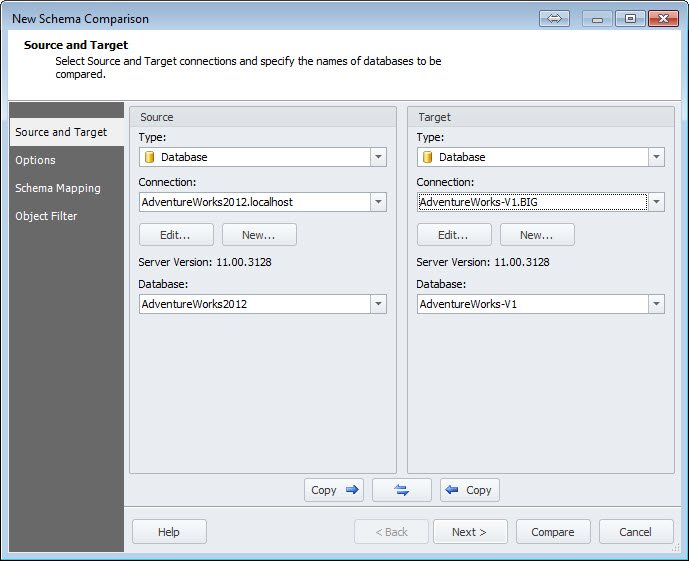Click the Source Type database cylinder icon

(149, 157)
